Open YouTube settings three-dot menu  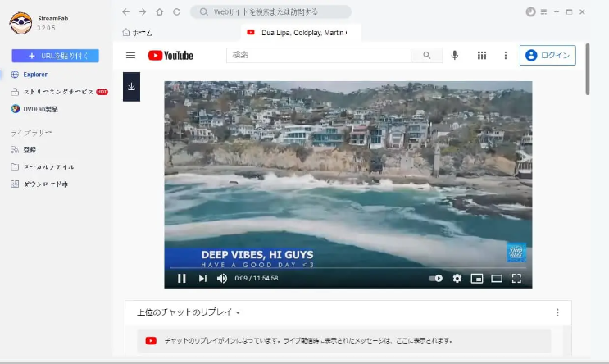pyautogui.click(x=505, y=56)
